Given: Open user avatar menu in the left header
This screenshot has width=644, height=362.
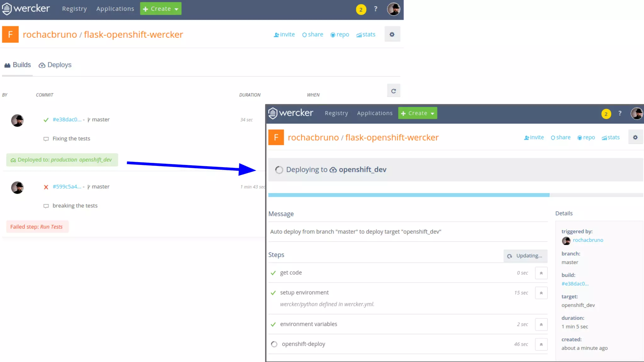Looking at the screenshot, I should (x=393, y=9).
